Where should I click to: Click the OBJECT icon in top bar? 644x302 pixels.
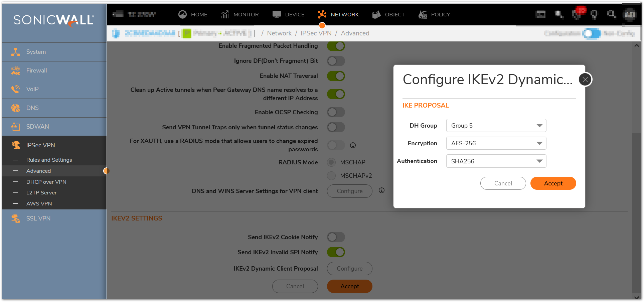(376, 14)
